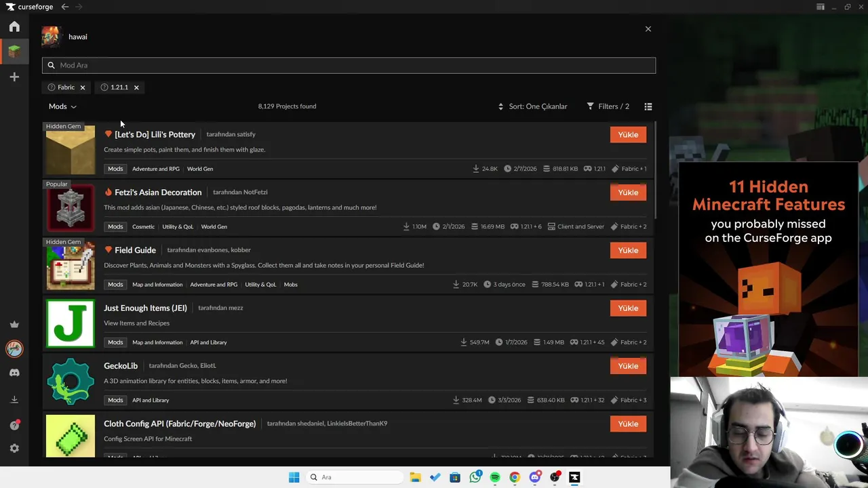868x488 pixels.
Task: Select Adventure and RPG tag on Lili's Pottery
Action: point(156,169)
